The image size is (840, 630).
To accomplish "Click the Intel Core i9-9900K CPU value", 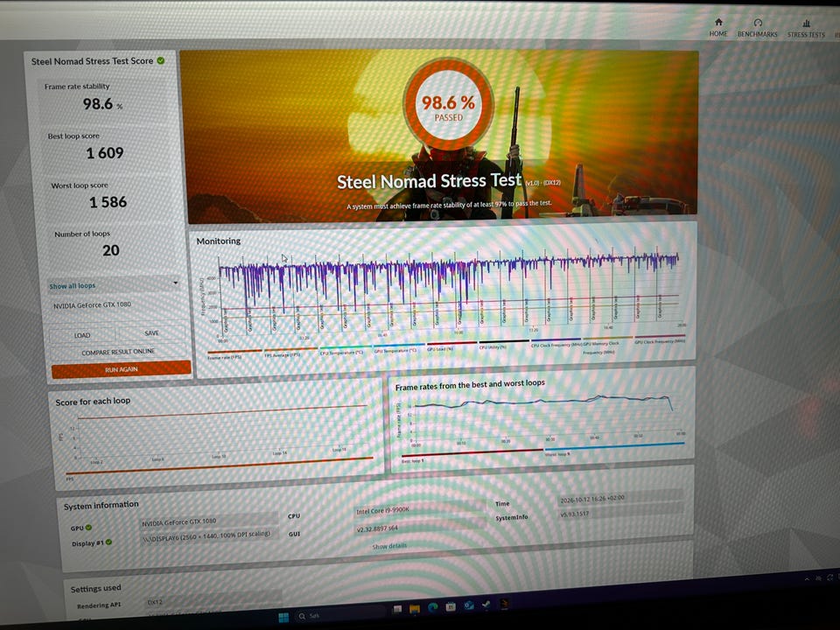I will click(x=382, y=510).
